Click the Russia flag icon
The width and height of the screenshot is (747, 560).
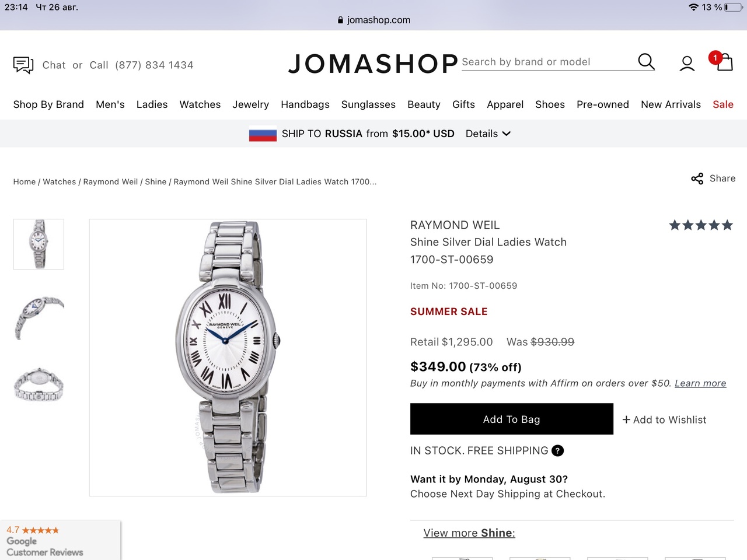(x=263, y=134)
